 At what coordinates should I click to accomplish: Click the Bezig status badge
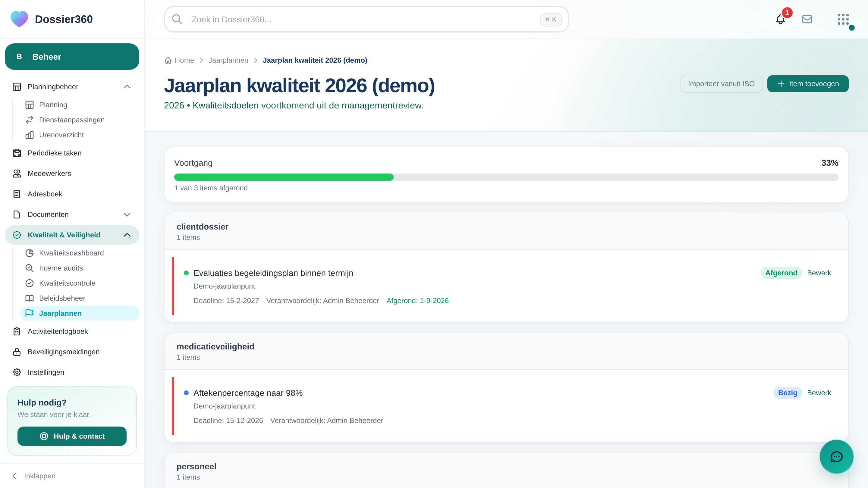(788, 393)
